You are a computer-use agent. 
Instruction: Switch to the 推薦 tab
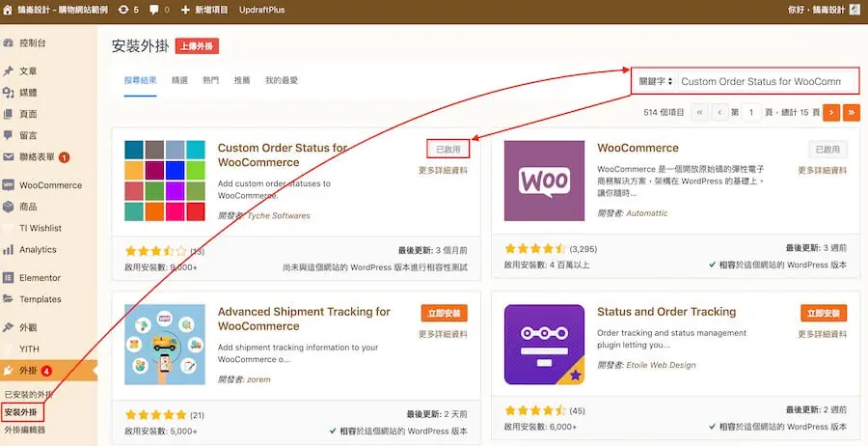pyautogui.click(x=242, y=80)
